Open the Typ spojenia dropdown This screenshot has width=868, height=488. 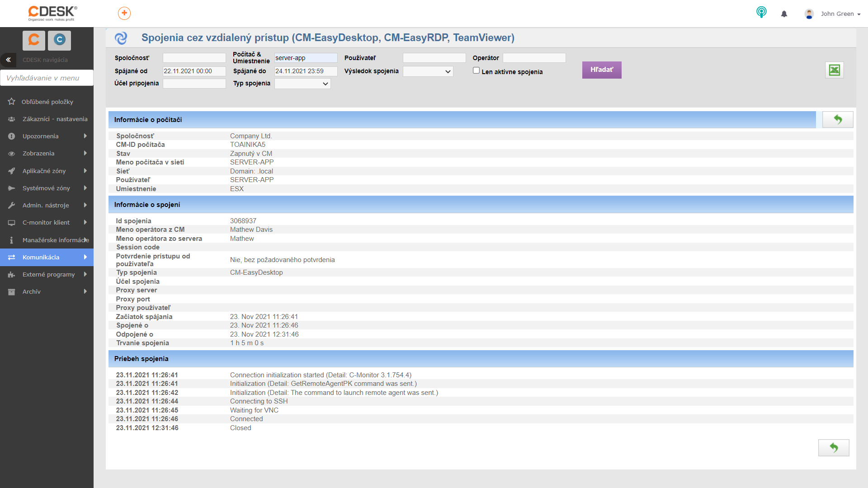point(302,84)
